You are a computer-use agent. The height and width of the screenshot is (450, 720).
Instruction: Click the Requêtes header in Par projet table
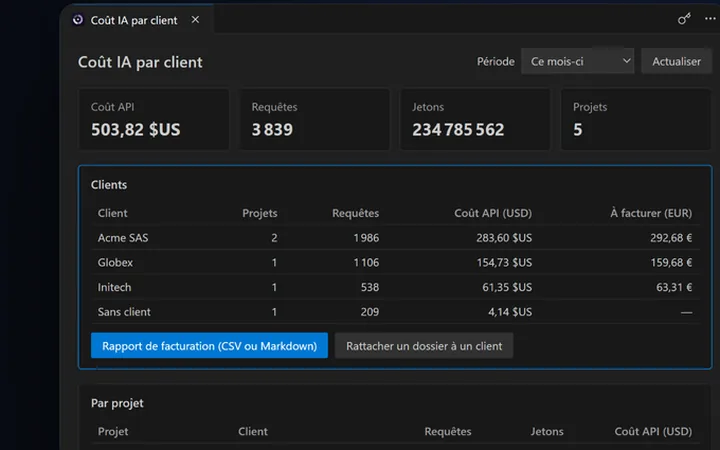pos(448,432)
